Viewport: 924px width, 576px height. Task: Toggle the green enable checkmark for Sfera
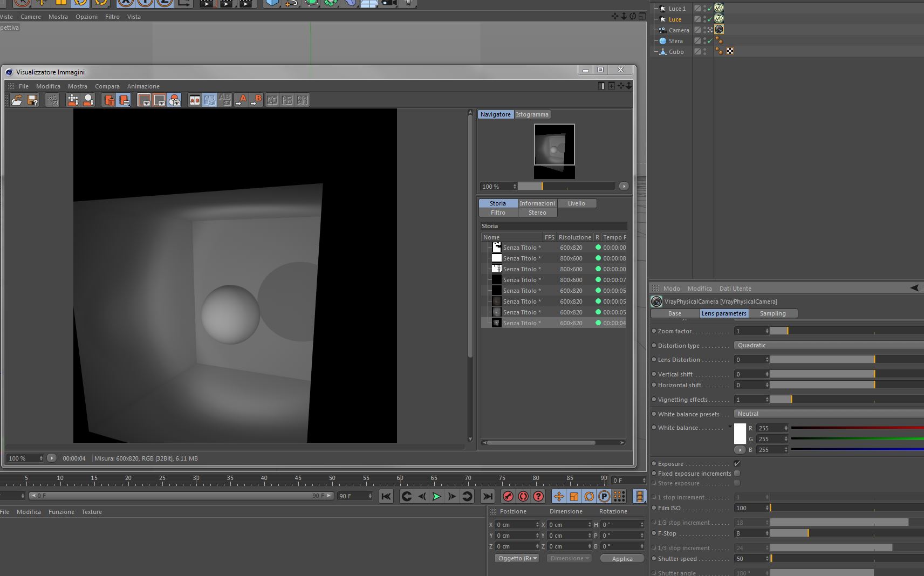pos(710,41)
